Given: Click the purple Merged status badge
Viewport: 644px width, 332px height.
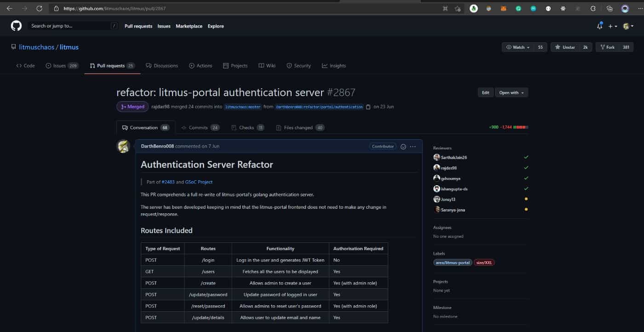Looking at the screenshot, I should 132,107.
